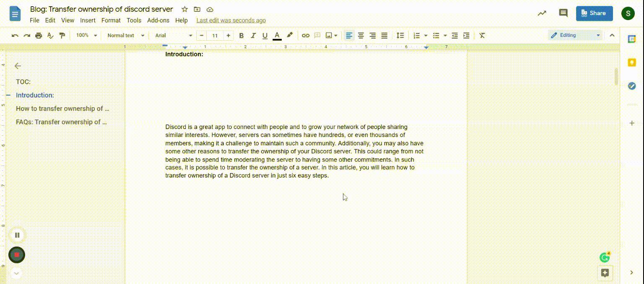This screenshot has height=284, width=644.
Task: Open the Editing mode dropdown
Action: pos(575,35)
